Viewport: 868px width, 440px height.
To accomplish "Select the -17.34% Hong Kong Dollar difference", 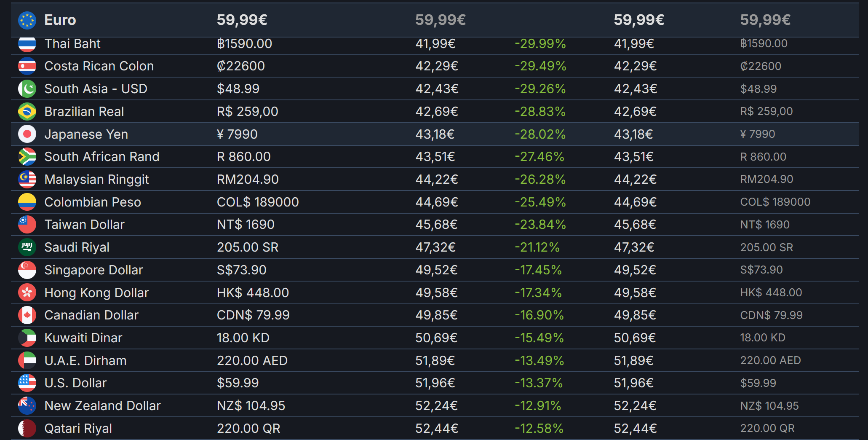I will [x=538, y=293].
